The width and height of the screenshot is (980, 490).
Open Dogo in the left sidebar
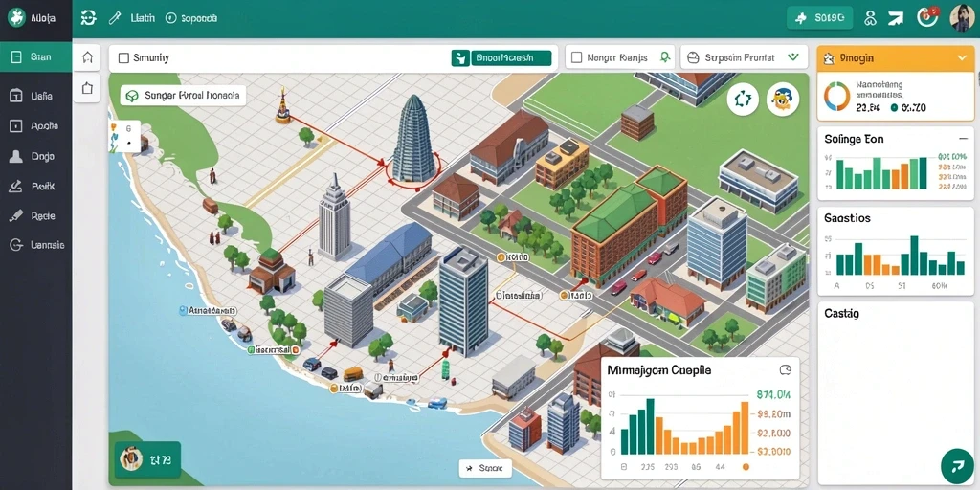coord(35,156)
